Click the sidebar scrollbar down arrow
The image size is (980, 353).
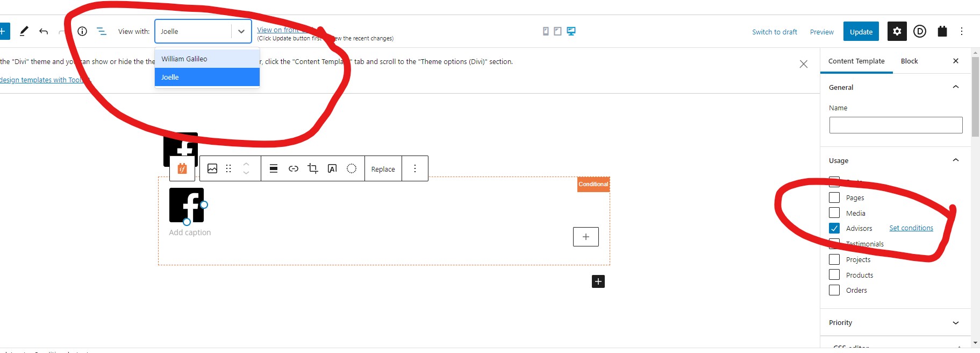pyautogui.click(x=976, y=342)
